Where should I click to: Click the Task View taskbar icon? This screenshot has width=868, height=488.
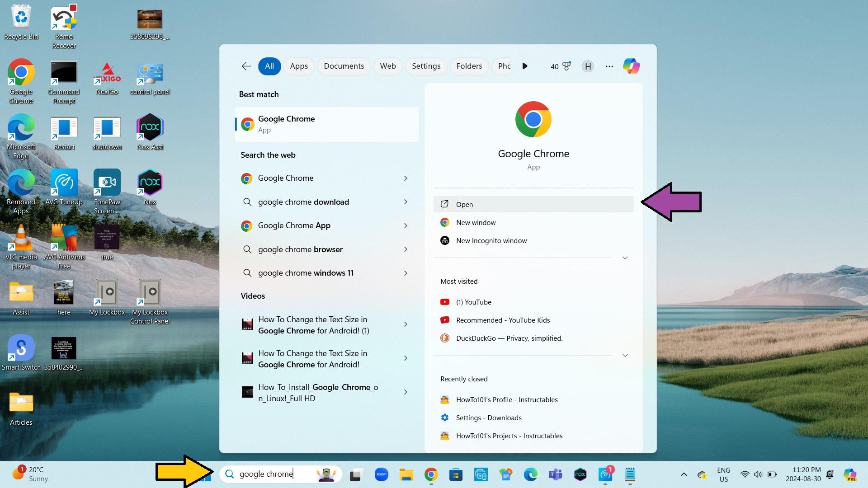tap(356, 474)
